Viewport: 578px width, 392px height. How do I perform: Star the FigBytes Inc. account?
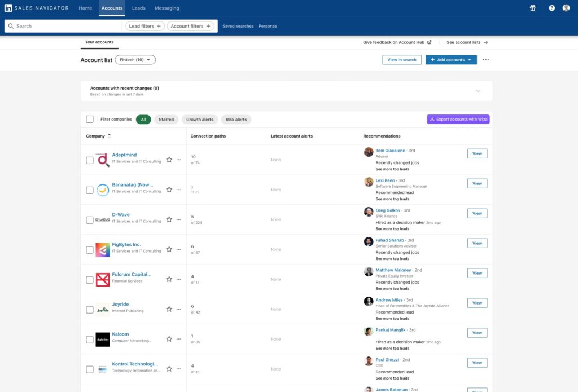pos(169,249)
